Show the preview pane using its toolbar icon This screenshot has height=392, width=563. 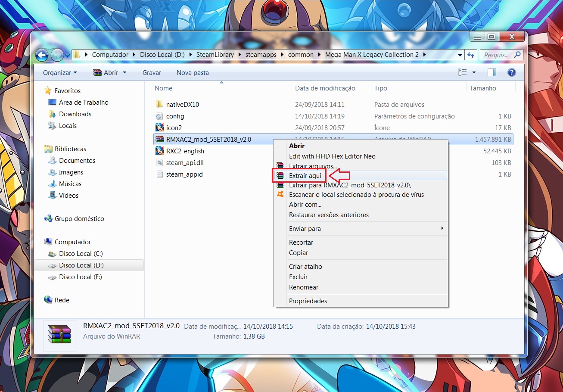pyautogui.click(x=492, y=72)
